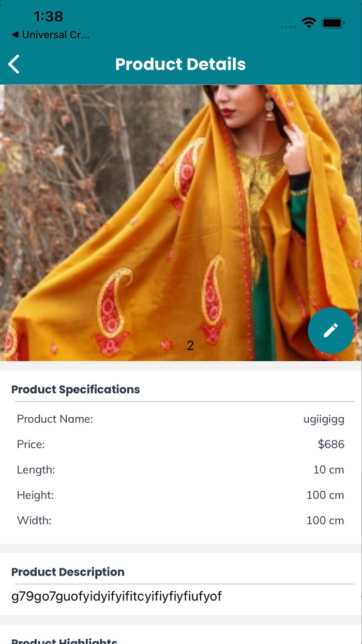
Task: Select the Product Description heading
Action: click(68, 572)
